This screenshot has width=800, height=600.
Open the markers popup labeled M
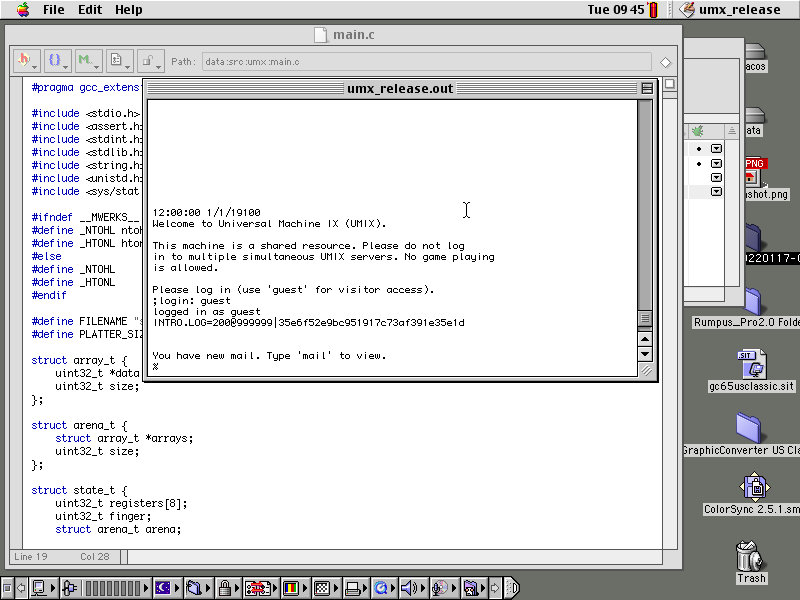click(88, 61)
